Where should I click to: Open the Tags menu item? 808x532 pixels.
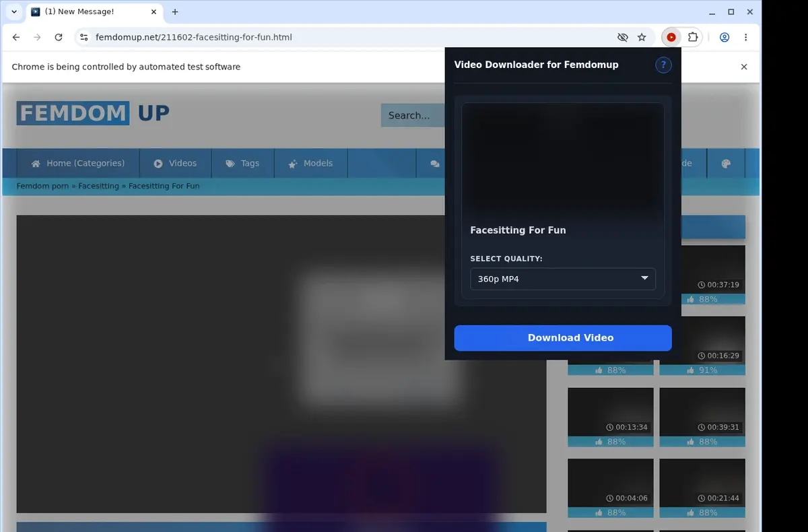click(242, 163)
